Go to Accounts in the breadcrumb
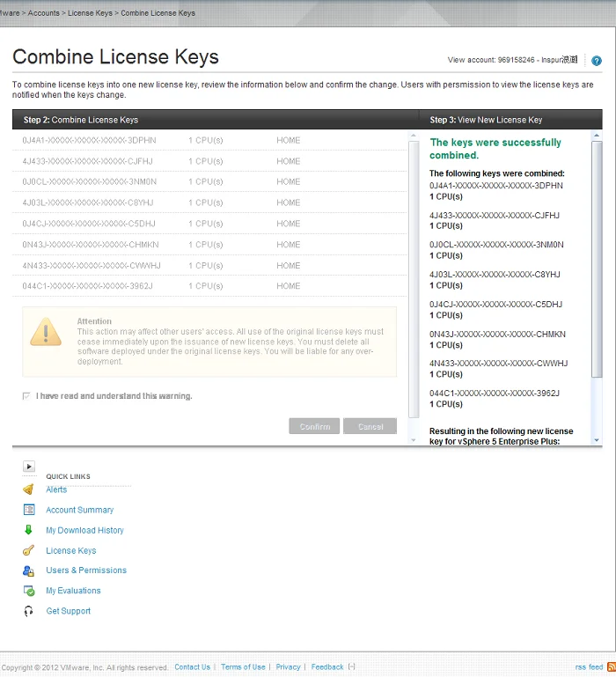Viewport: 616px width, 677px height. (x=44, y=13)
